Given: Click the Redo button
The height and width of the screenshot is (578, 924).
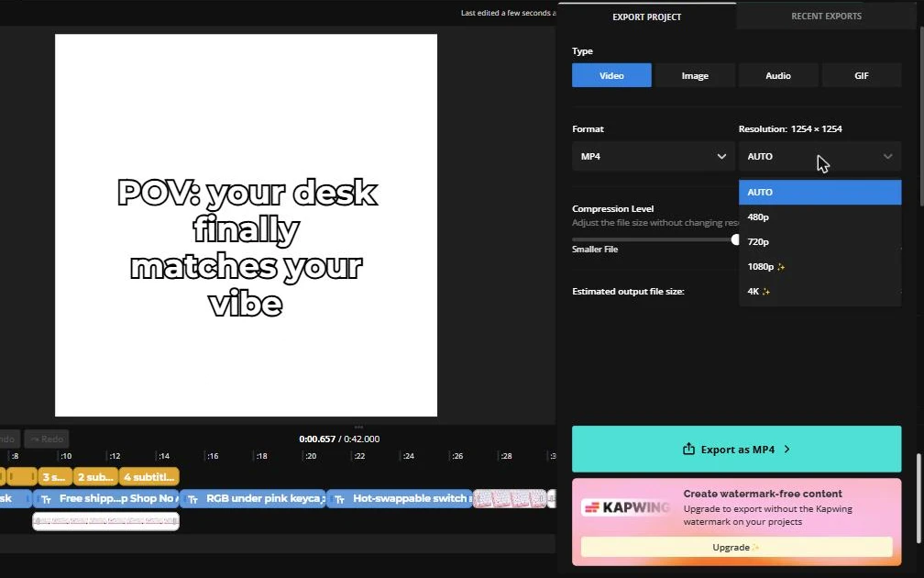Looking at the screenshot, I should click(47, 439).
